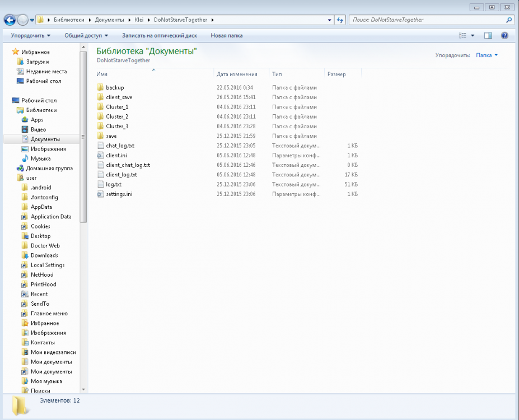Click Документы in the address breadcrumb
519x420 pixels.
pyautogui.click(x=109, y=20)
